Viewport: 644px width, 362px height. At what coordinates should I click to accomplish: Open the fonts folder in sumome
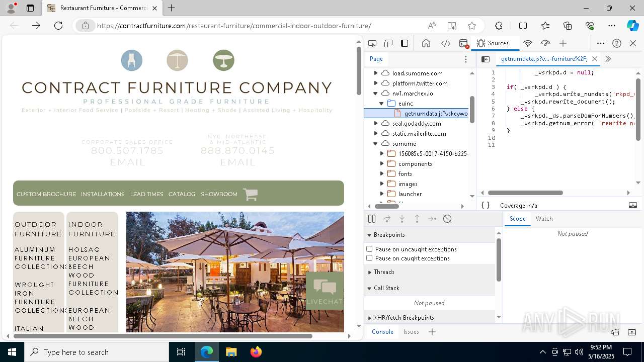pyautogui.click(x=405, y=173)
